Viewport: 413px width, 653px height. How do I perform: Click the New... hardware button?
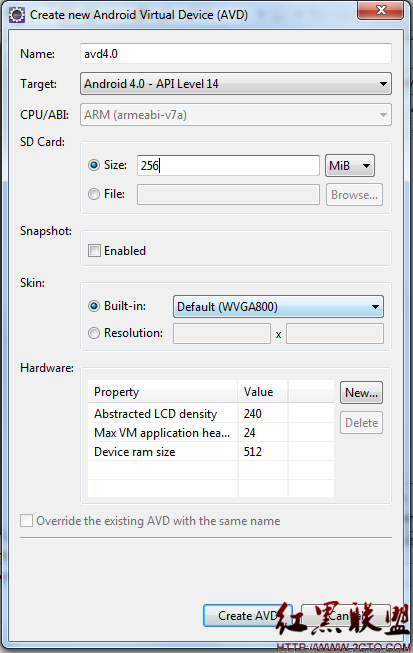pos(361,393)
